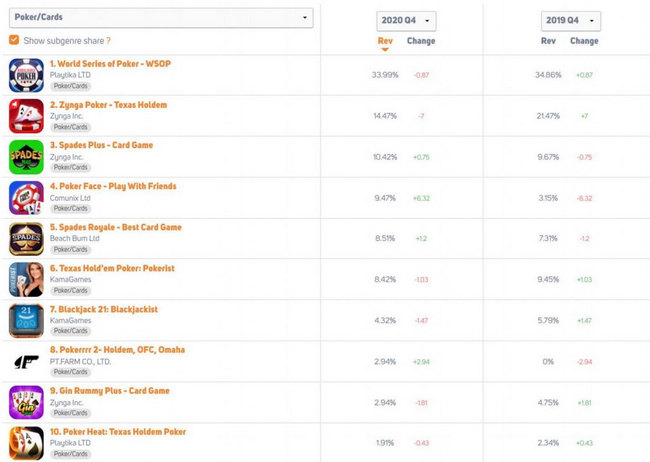Click the 33.99% revenue value
This screenshot has width=650, height=462.
click(385, 75)
